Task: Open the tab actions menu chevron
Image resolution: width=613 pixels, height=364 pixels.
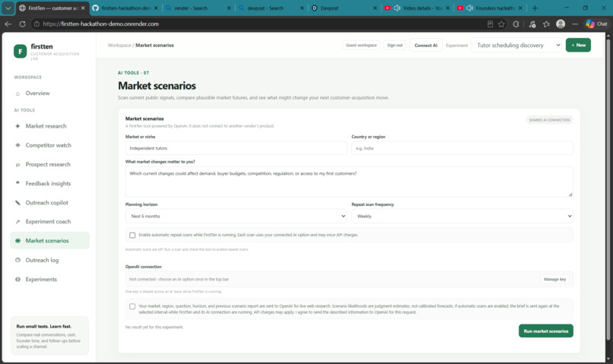Action: point(8,8)
